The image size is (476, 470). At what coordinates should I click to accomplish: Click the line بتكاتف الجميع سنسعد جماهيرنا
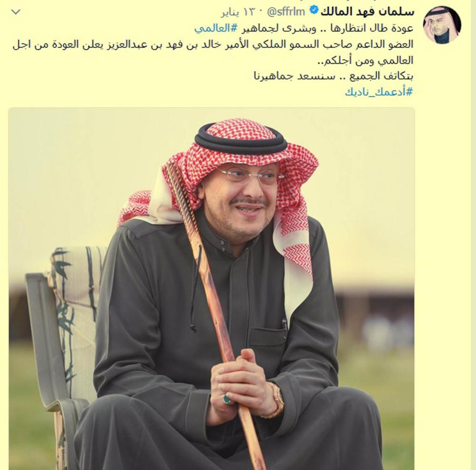coord(333,76)
